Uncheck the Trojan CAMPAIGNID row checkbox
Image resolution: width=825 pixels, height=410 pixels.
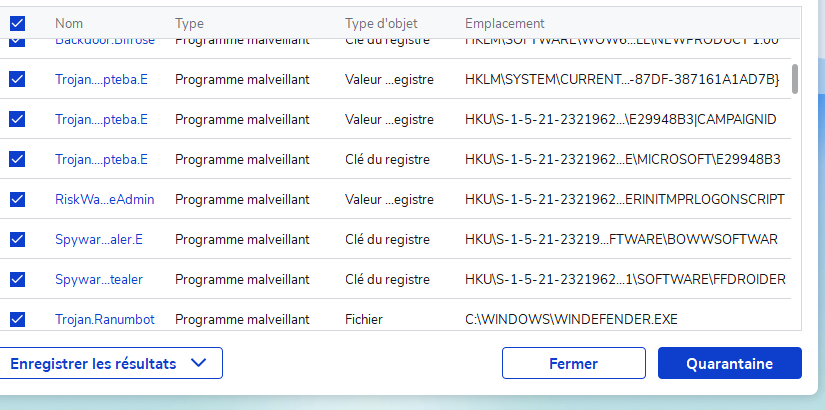pyautogui.click(x=17, y=119)
